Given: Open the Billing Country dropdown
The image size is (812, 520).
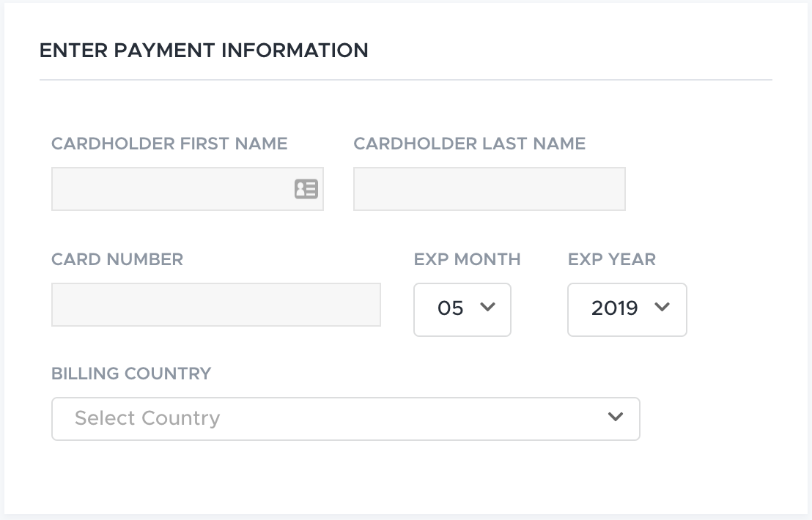Looking at the screenshot, I should (345, 419).
